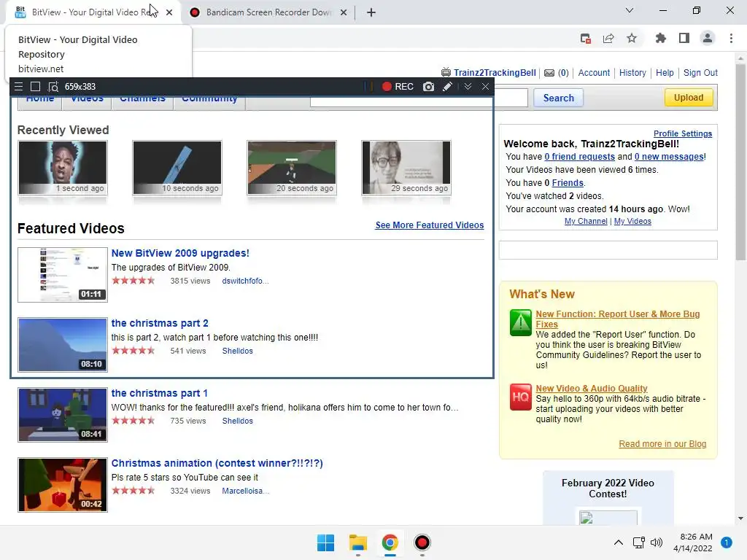Screen dimensions: 747x560
Task: Activate Bandicam's pencil drawing tool
Action: (447, 87)
